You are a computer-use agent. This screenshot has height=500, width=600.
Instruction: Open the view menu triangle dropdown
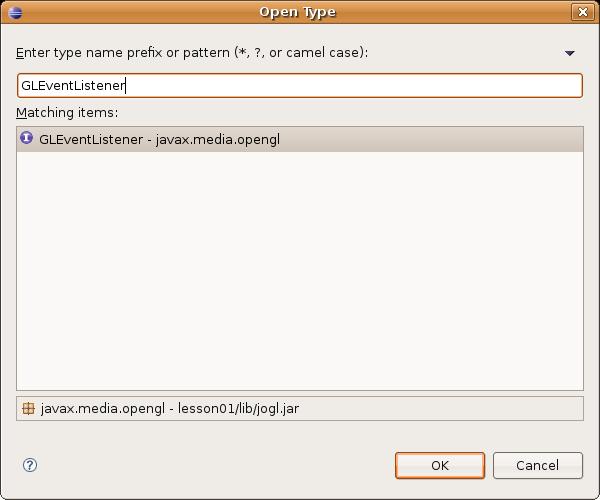pyautogui.click(x=569, y=53)
